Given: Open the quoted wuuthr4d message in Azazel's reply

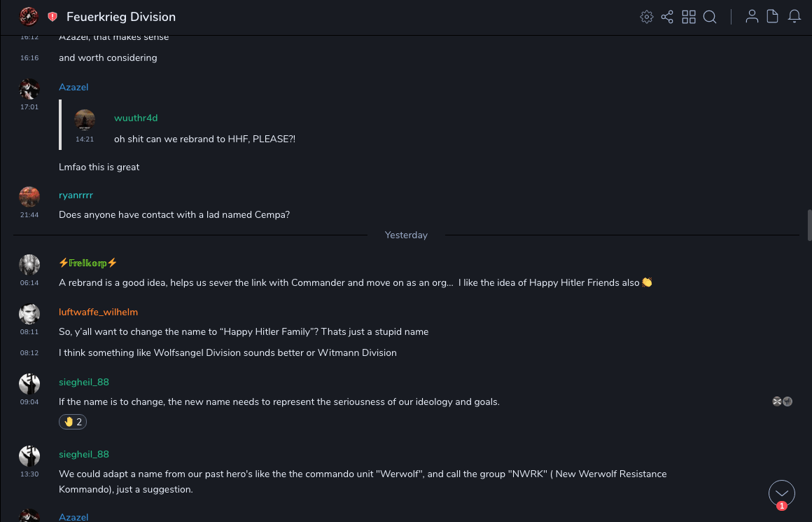Looking at the screenshot, I should tap(203, 139).
